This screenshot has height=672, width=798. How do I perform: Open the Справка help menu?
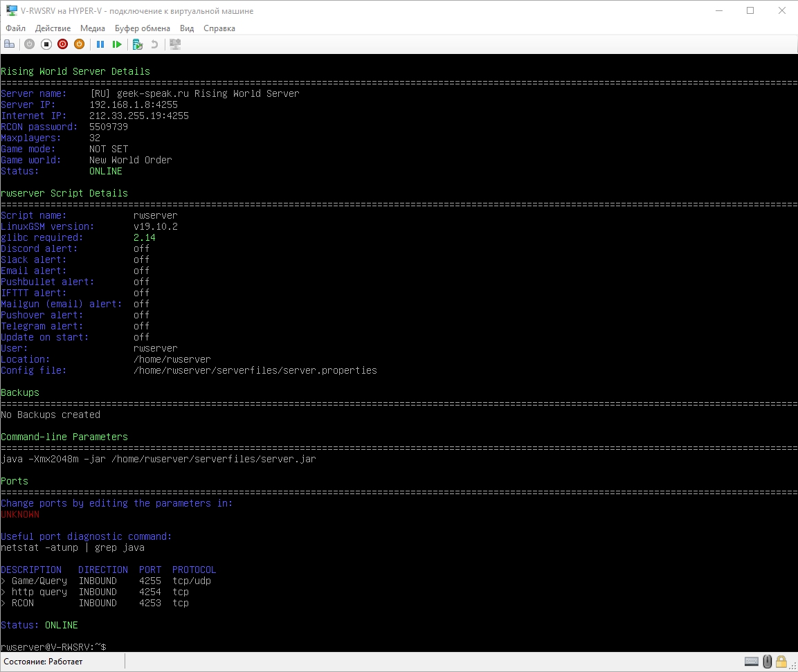tap(219, 28)
